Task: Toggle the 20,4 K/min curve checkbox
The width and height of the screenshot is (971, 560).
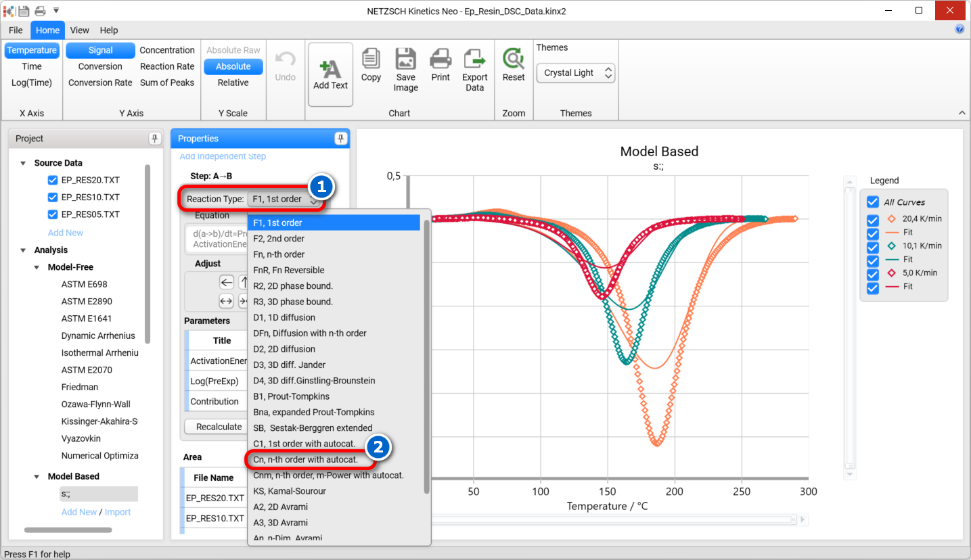Action: (x=873, y=219)
